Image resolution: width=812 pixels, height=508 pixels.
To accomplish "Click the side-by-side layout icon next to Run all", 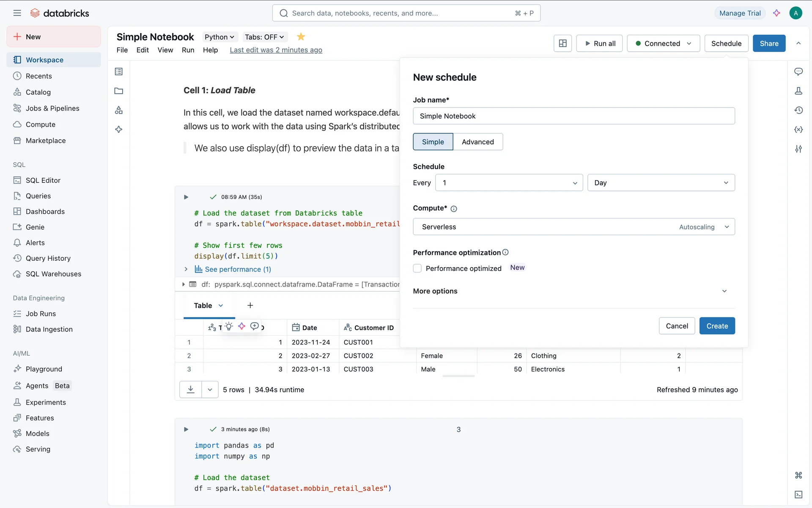I will (x=562, y=43).
